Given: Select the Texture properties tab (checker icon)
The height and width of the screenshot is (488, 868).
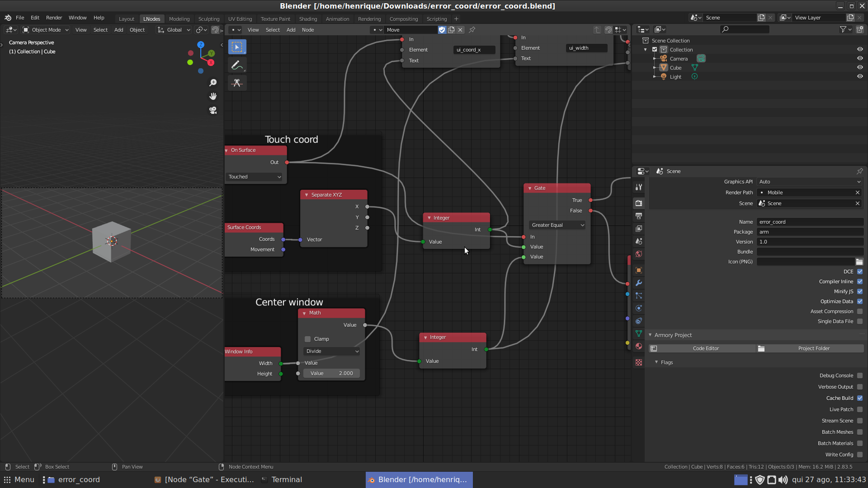Looking at the screenshot, I should (638, 362).
